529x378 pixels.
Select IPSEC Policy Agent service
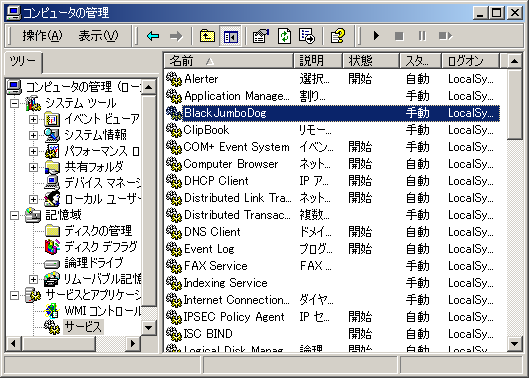point(332,317)
